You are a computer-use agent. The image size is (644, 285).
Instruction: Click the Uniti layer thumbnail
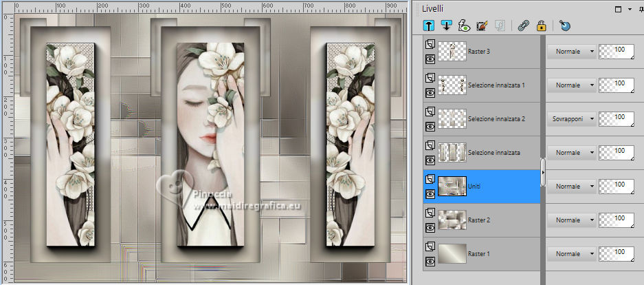(x=452, y=187)
